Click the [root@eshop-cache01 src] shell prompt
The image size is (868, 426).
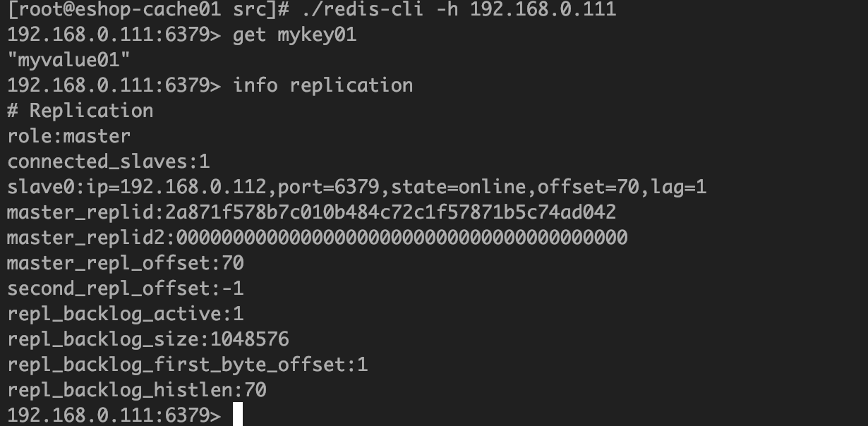148,9
